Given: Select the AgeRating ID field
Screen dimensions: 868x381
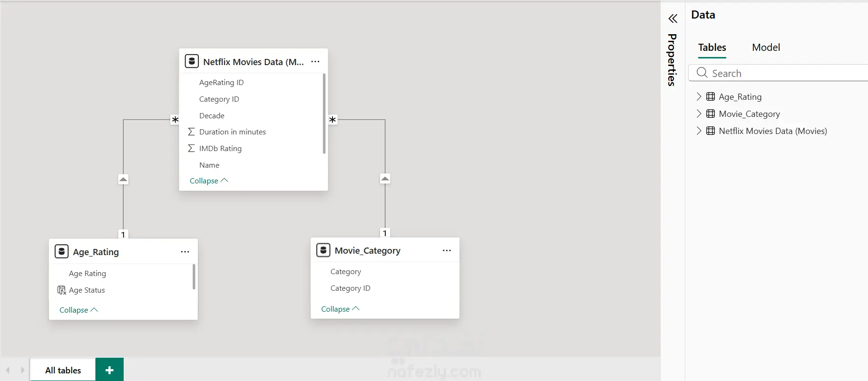Looking at the screenshot, I should click(222, 82).
